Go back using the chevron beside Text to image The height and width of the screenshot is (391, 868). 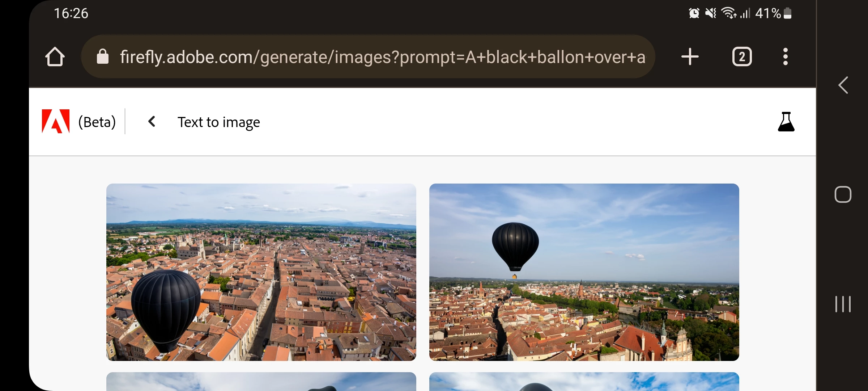click(x=152, y=122)
